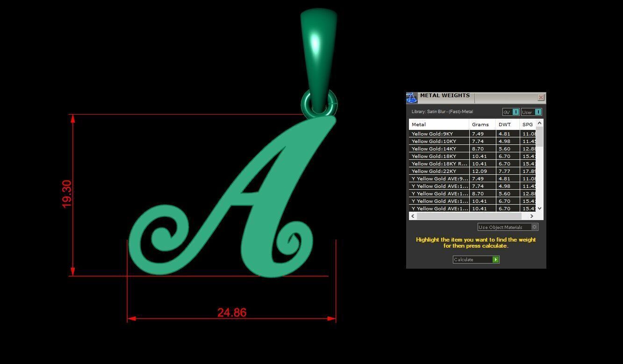This screenshot has width=623, height=364.
Task: Click the scroll left arrow of metal list
Action: (x=413, y=216)
